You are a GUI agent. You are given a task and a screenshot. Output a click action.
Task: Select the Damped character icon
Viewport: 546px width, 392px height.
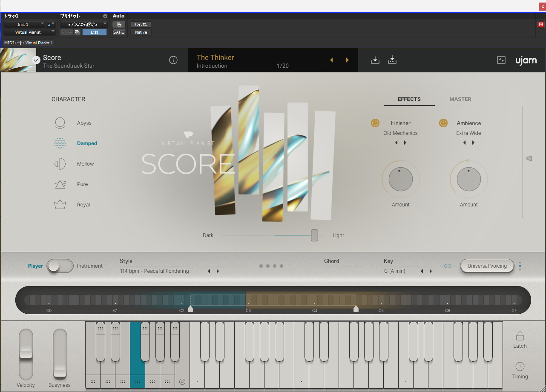click(x=60, y=143)
